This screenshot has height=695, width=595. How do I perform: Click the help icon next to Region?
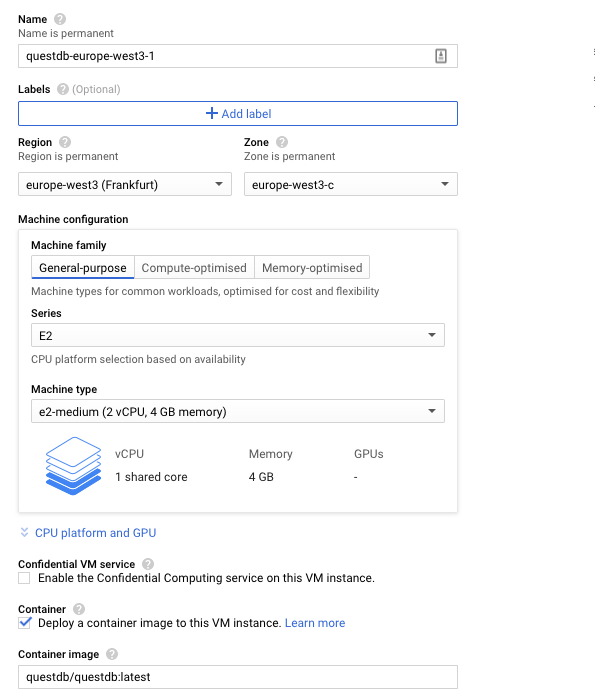coord(65,142)
